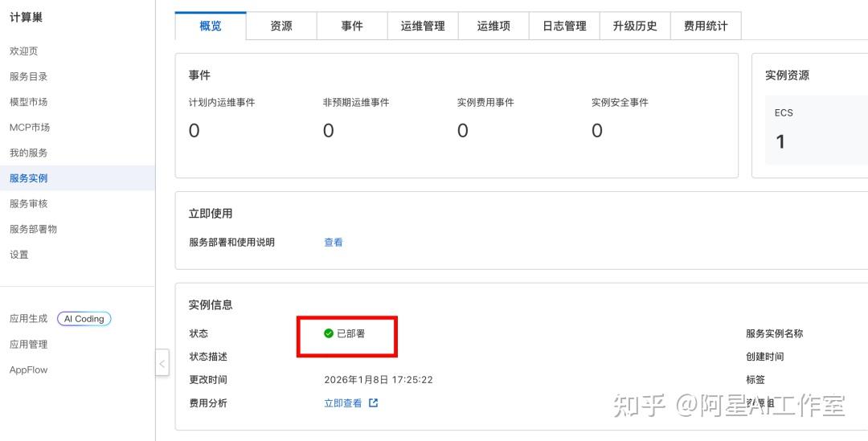The height and width of the screenshot is (441, 868).
Task: Click the 计算巢 title in sidebar
Action: 26,17
